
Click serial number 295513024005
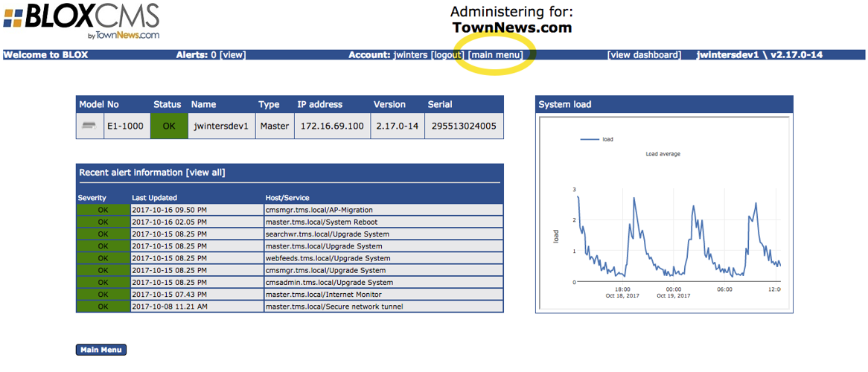pyautogui.click(x=464, y=126)
